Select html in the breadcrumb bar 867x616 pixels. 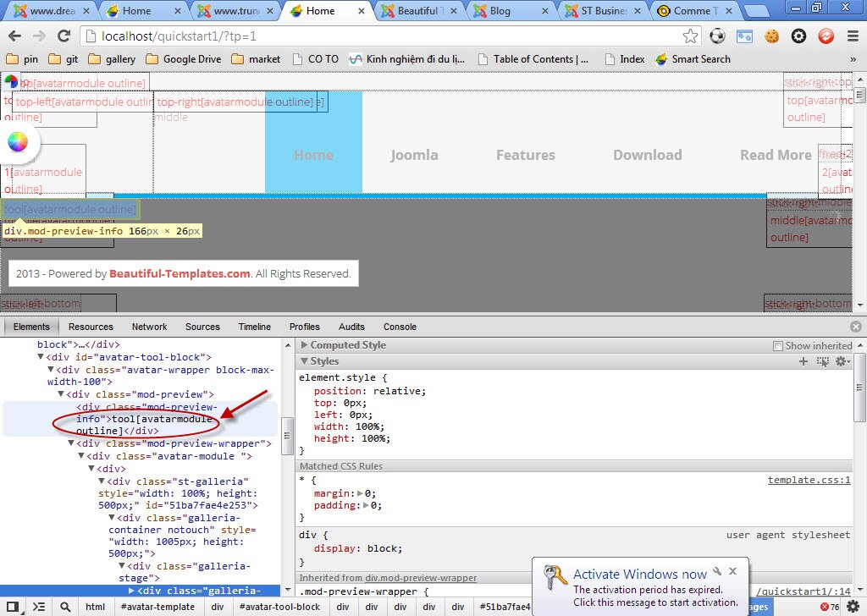[x=96, y=607]
